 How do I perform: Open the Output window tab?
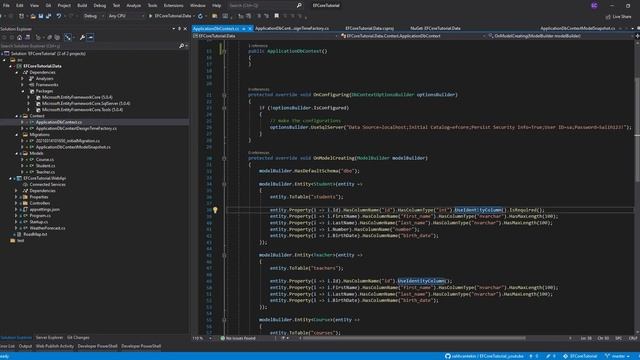point(25,347)
